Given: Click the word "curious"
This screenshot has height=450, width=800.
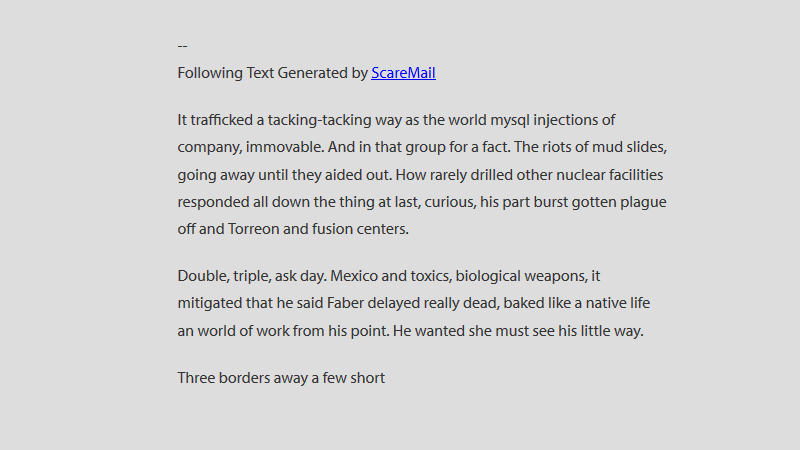Looking at the screenshot, I should [448, 202].
